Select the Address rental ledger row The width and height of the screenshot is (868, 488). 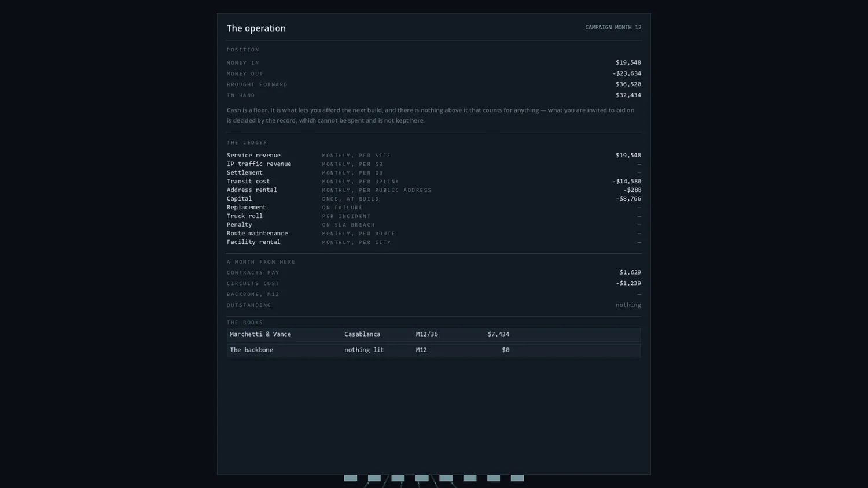pyautogui.click(x=433, y=190)
